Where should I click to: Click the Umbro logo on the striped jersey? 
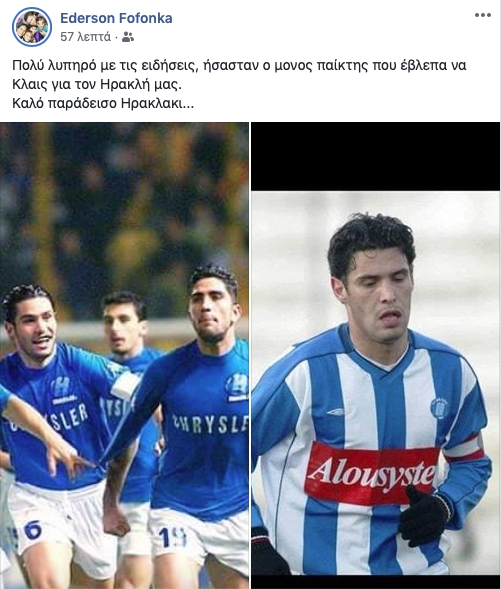[x=335, y=412]
